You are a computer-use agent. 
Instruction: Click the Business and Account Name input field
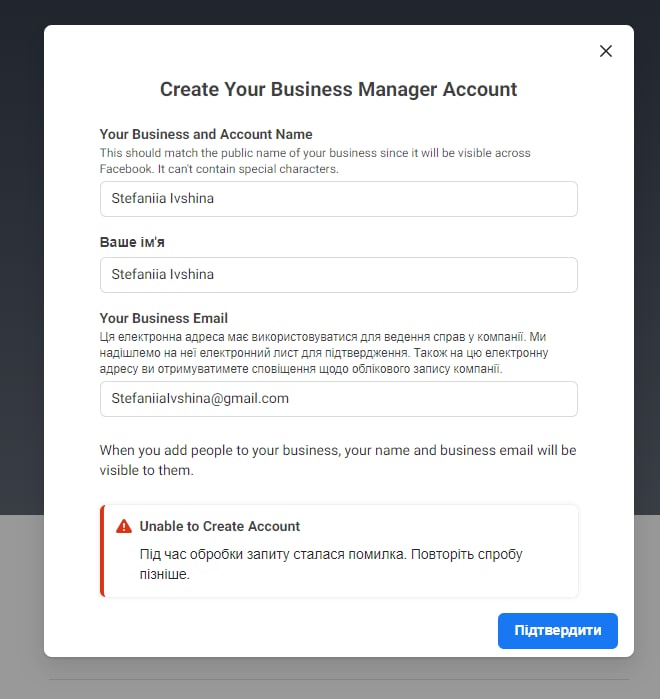coord(339,199)
